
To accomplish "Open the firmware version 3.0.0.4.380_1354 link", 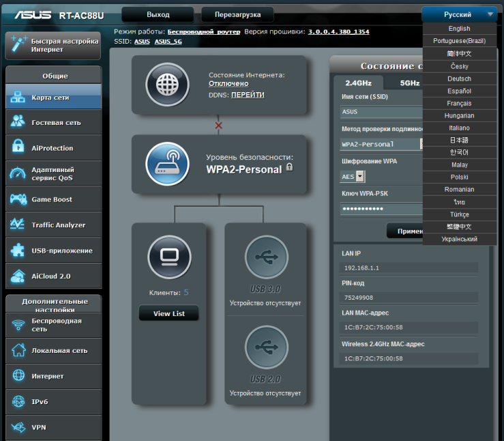I will [x=338, y=32].
